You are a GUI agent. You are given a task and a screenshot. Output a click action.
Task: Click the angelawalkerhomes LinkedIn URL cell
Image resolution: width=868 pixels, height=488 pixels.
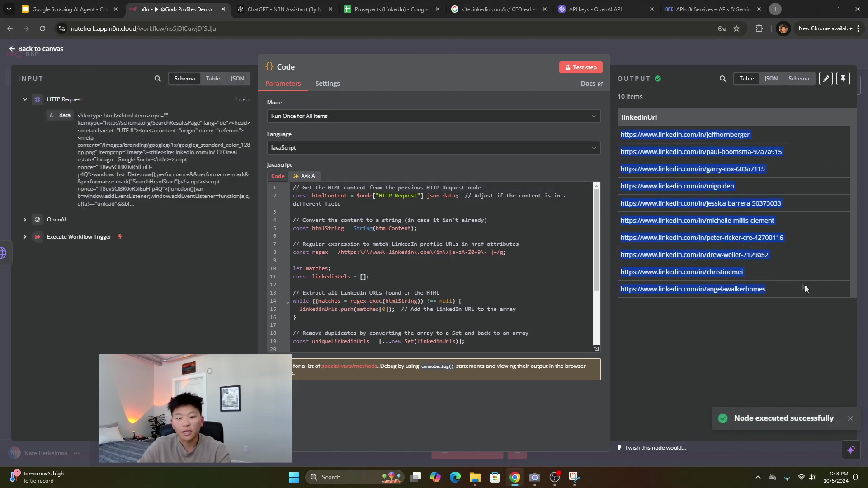pyautogui.click(x=734, y=289)
